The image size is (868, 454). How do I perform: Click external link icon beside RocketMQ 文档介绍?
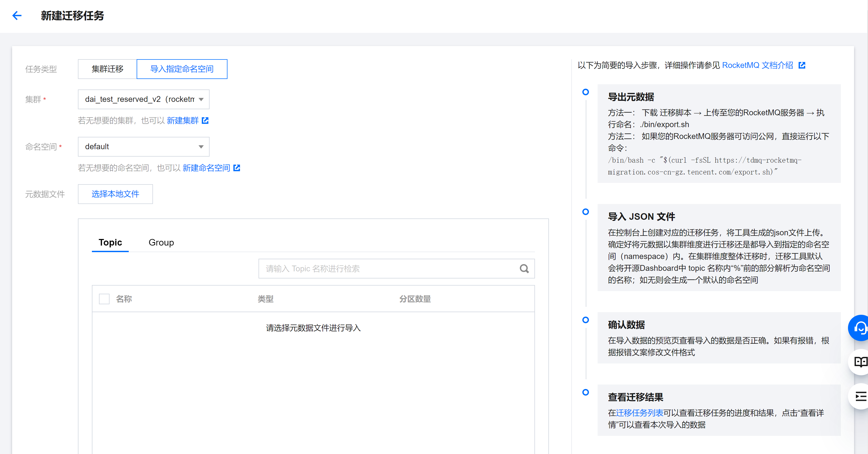802,65
